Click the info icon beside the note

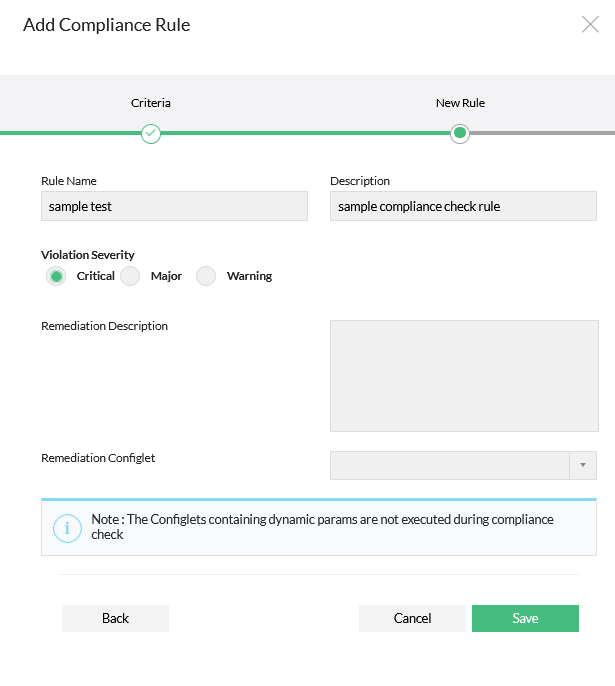pos(67,527)
